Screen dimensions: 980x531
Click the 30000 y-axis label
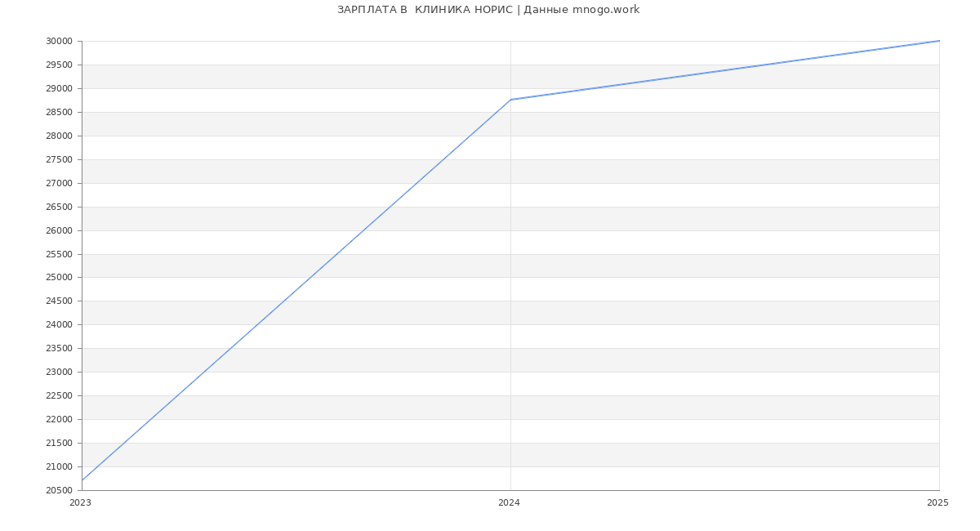(x=59, y=42)
